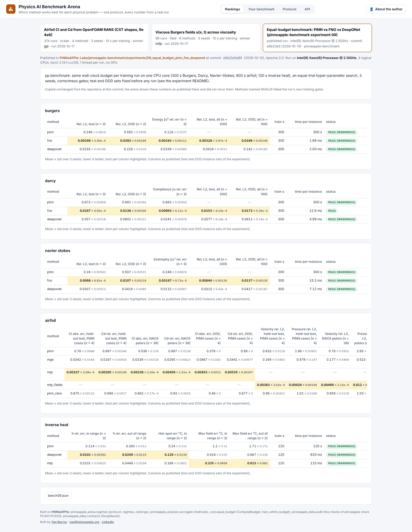
Task: Click the darcy deeponet value 0.057
Action: [x=86, y=219]
